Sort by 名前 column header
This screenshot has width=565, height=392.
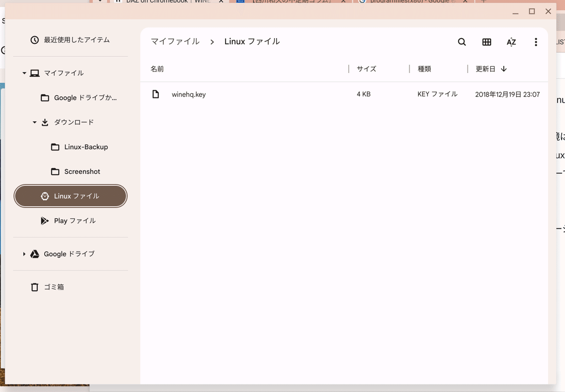157,69
